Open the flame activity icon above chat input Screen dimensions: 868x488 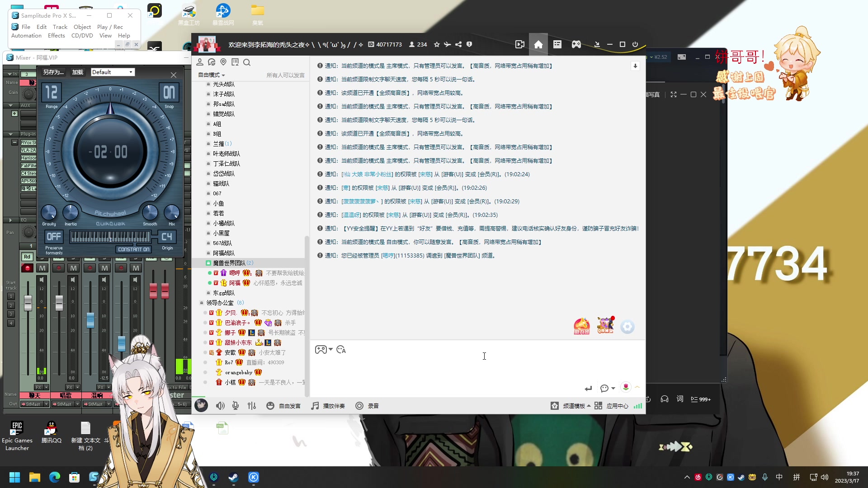pos(582,326)
